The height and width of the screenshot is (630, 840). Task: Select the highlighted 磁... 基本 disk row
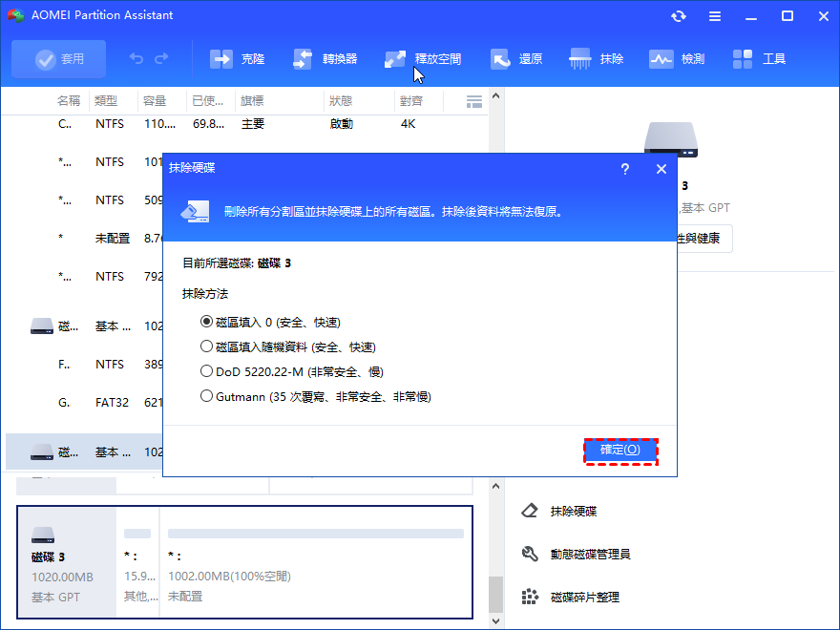[84, 452]
